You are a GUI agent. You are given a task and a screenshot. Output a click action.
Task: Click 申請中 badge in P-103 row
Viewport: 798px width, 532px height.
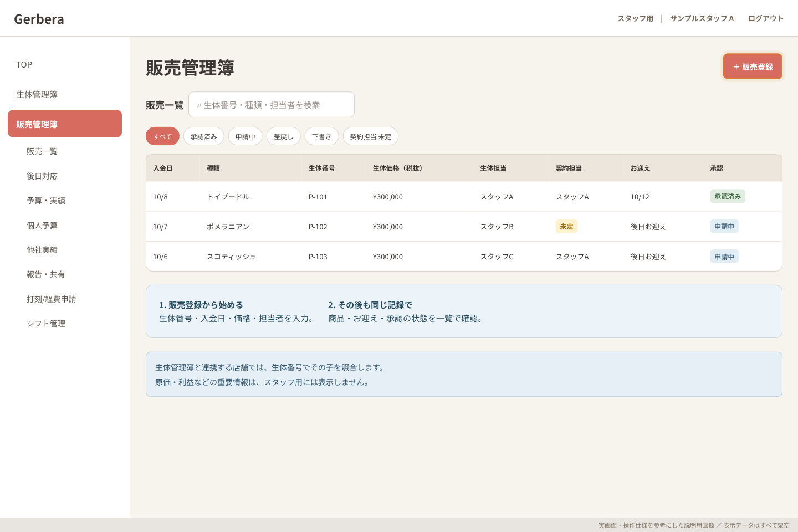point(724,257)
